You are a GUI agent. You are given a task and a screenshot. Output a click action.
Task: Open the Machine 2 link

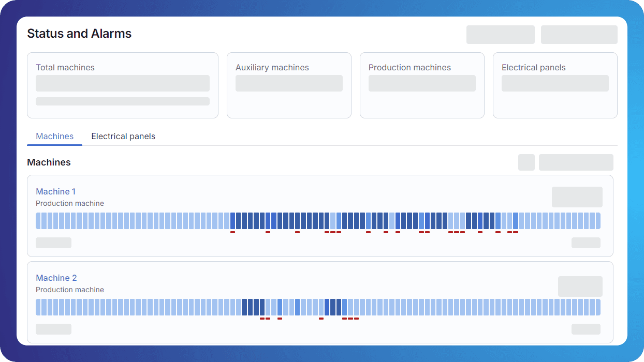[x=55, y=278]
